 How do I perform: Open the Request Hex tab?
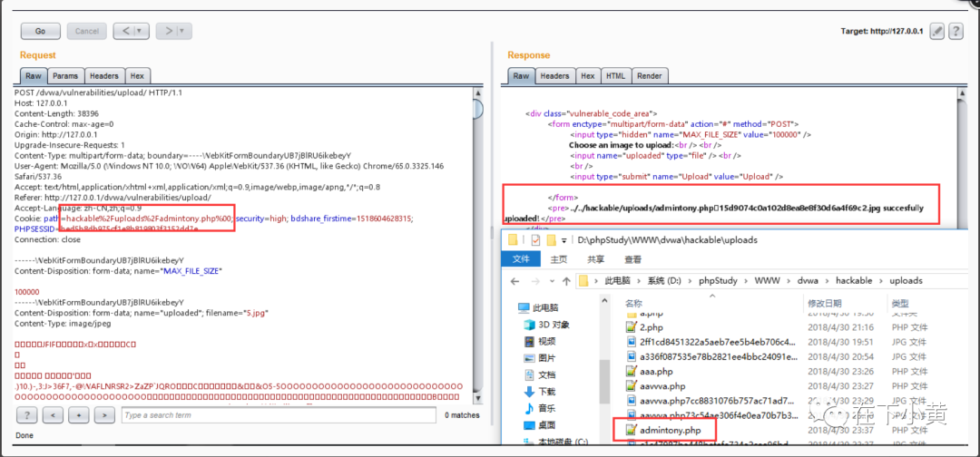pos(137,76)
